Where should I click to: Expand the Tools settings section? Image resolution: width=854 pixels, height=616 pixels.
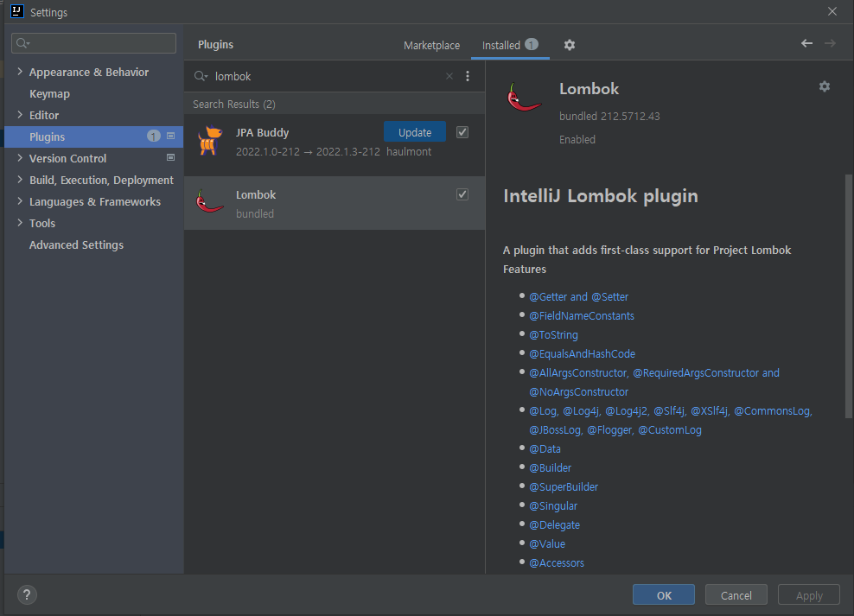pyautogui.click(x=20, y=223)
